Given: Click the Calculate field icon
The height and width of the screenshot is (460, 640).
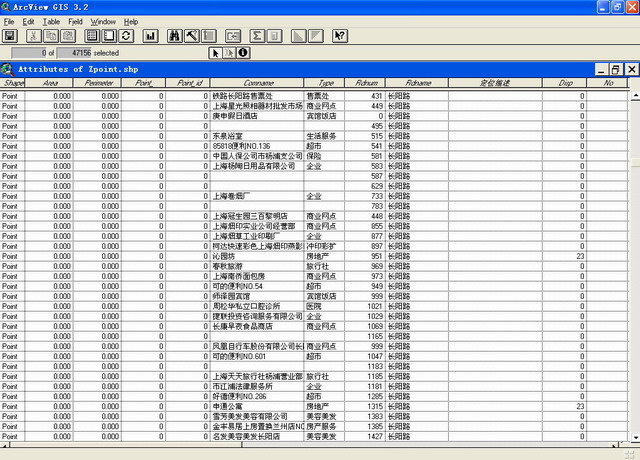Looking at the screenshot, I should 274,36.
